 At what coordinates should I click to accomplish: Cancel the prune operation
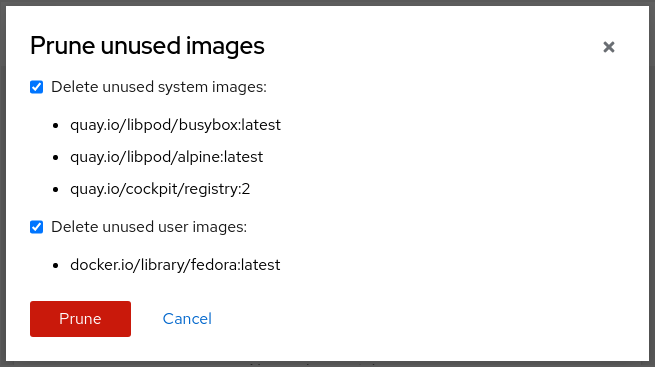click(187, 319)
